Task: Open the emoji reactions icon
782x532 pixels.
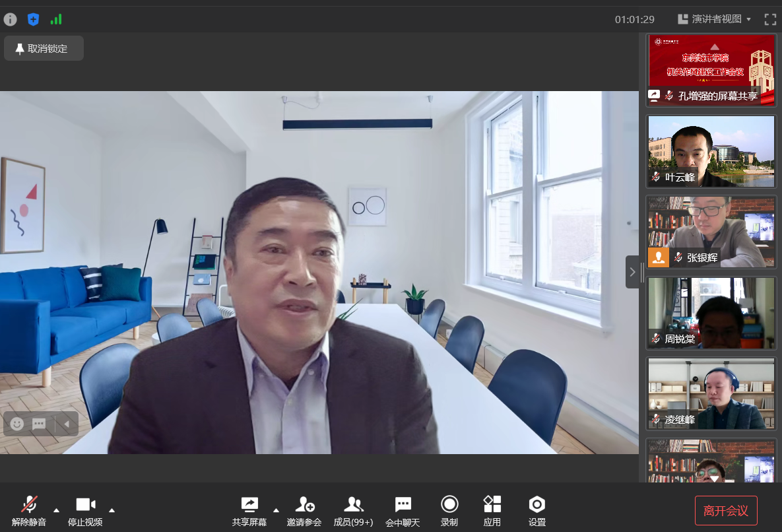Action: 17,424
